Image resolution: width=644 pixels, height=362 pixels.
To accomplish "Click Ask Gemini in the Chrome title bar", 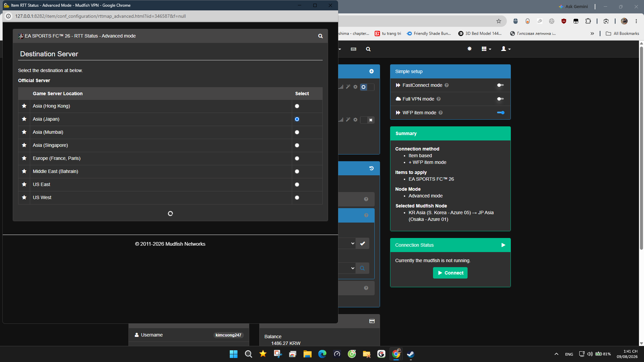I will tap(573, 6).
